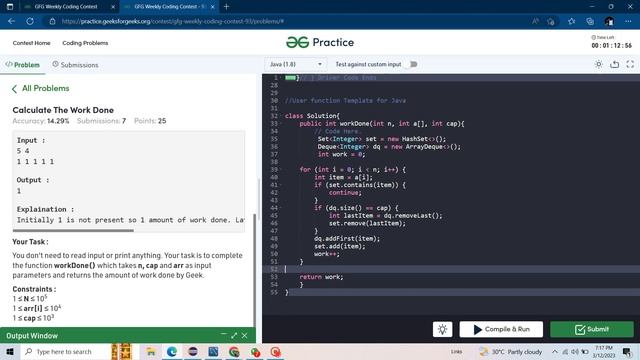Switch to the first GFG Weekly Coding Contest browser tab

pyautogui.click(x=65, y=7)
